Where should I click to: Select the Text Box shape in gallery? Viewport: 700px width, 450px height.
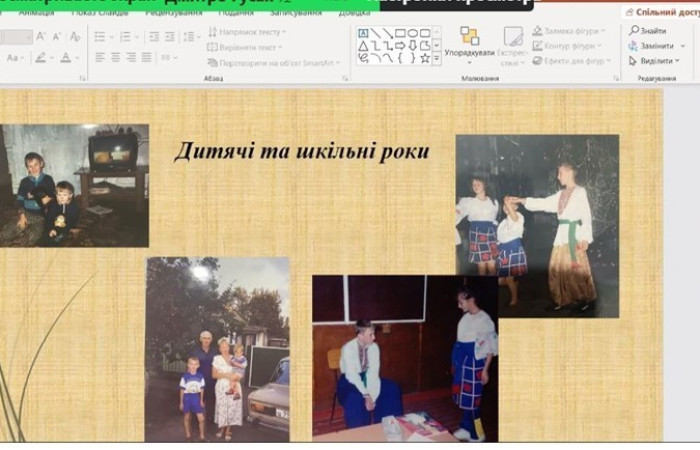pos(363,33)
